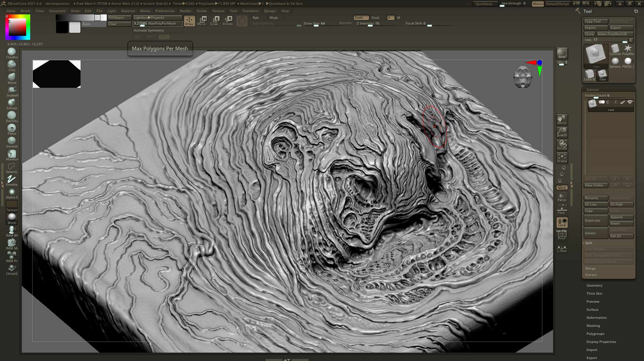
Task: Expand the Deformation section
Action: pyautogui.click(x=596, y=318)
